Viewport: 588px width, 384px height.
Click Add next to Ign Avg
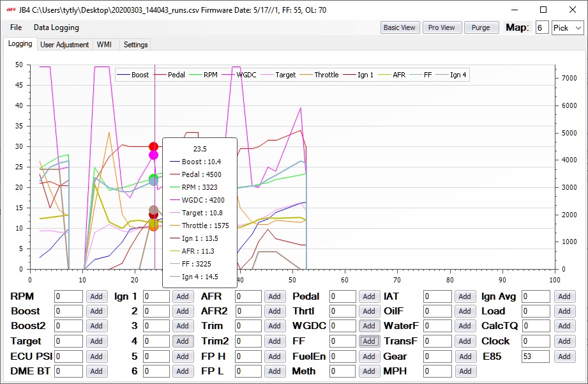[564, 296]
